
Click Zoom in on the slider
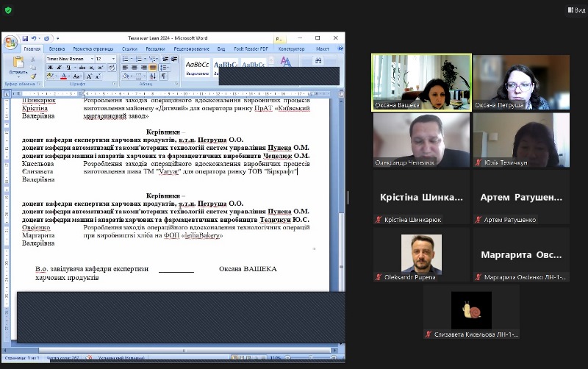pyautogui.click(x=334, y=358)
